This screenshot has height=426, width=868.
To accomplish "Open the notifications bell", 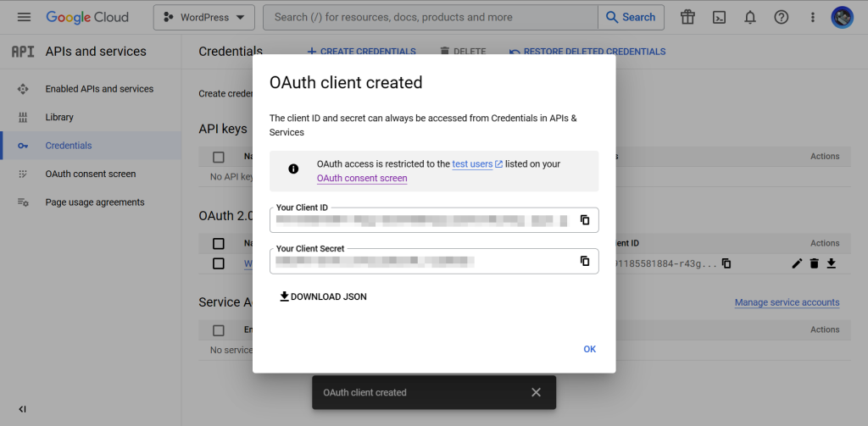I will pos(750,17).
